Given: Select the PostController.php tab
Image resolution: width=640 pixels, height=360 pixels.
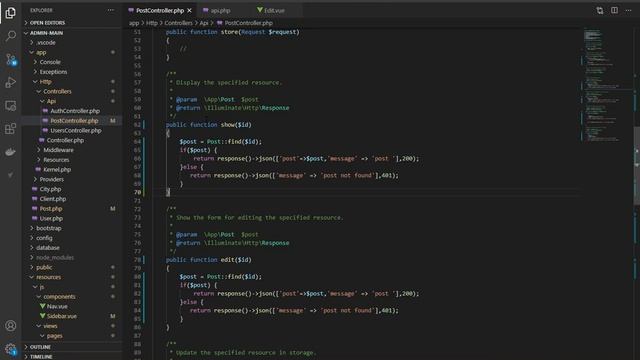Looking at the screenshot, I should coord(160,11).
